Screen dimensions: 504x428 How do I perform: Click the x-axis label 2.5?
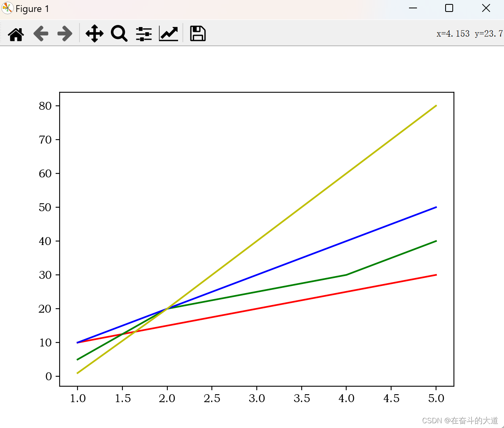pos(212,398)
